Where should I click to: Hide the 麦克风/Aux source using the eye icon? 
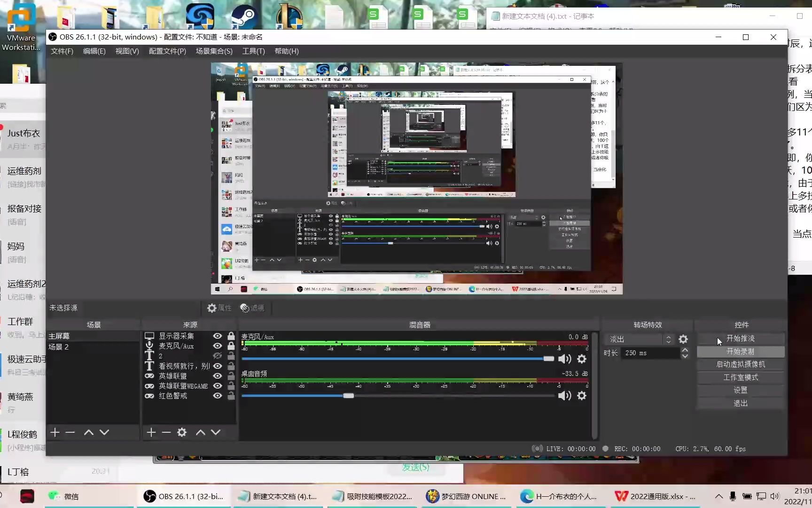pos(218,346)
